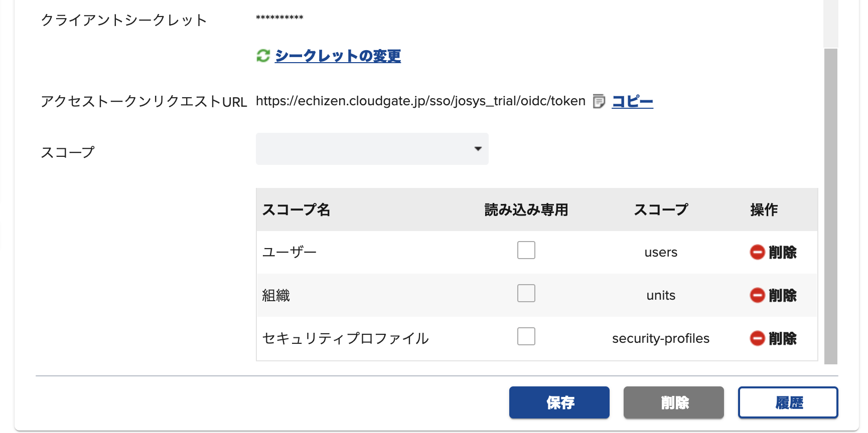868x433 pixels.
Task: Click the vertical scrollbar thumb
Action: tap(831, 205)
